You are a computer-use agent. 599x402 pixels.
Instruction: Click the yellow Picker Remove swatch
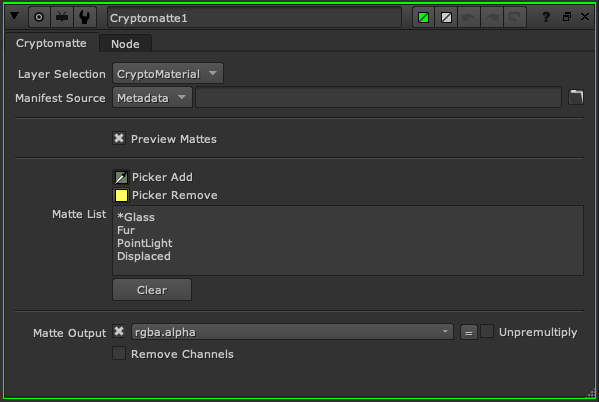pyautogui.click(x=121, y=195)
